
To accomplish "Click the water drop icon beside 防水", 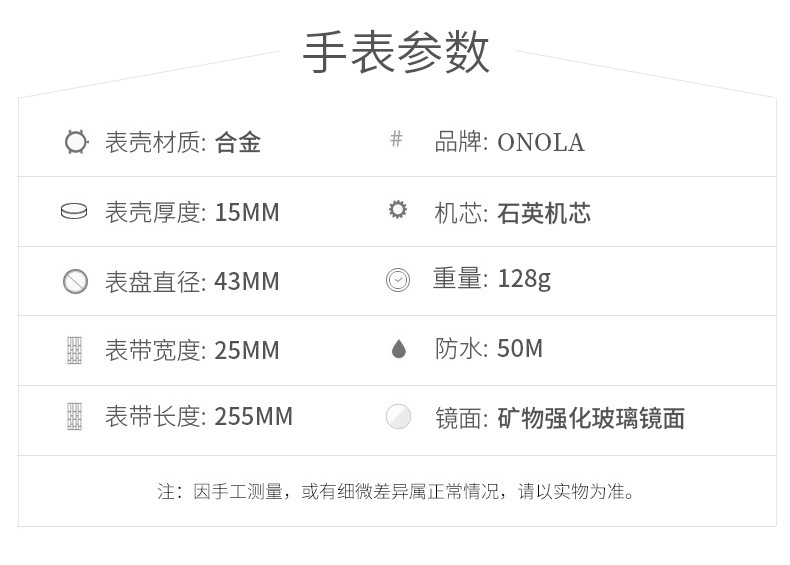I will coord(399,349).
